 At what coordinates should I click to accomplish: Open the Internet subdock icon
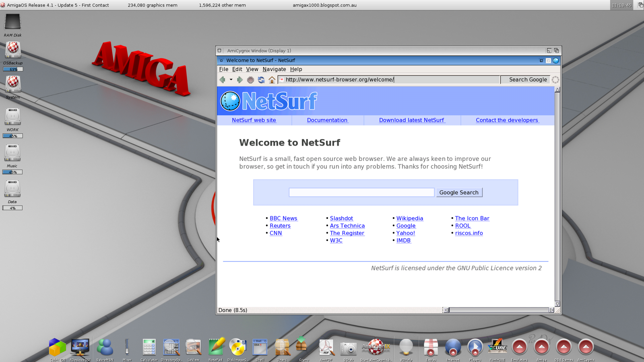(453, 348)
